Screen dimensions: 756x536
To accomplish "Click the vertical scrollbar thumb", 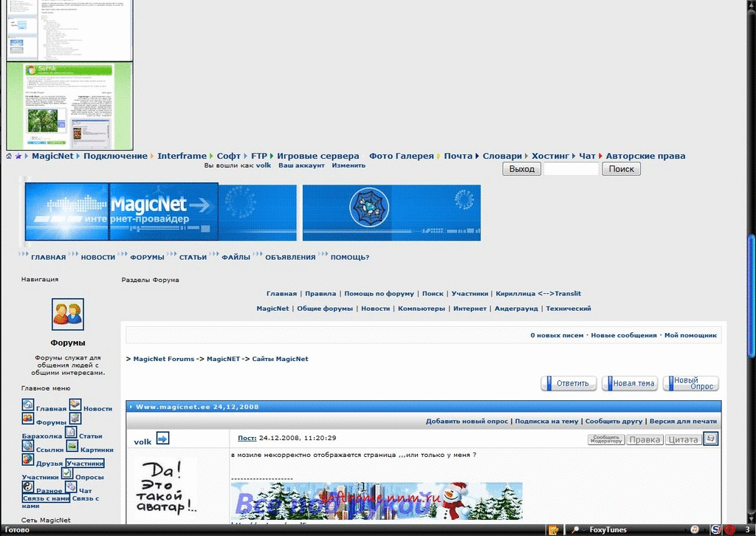I will click(x=751, y=295).
